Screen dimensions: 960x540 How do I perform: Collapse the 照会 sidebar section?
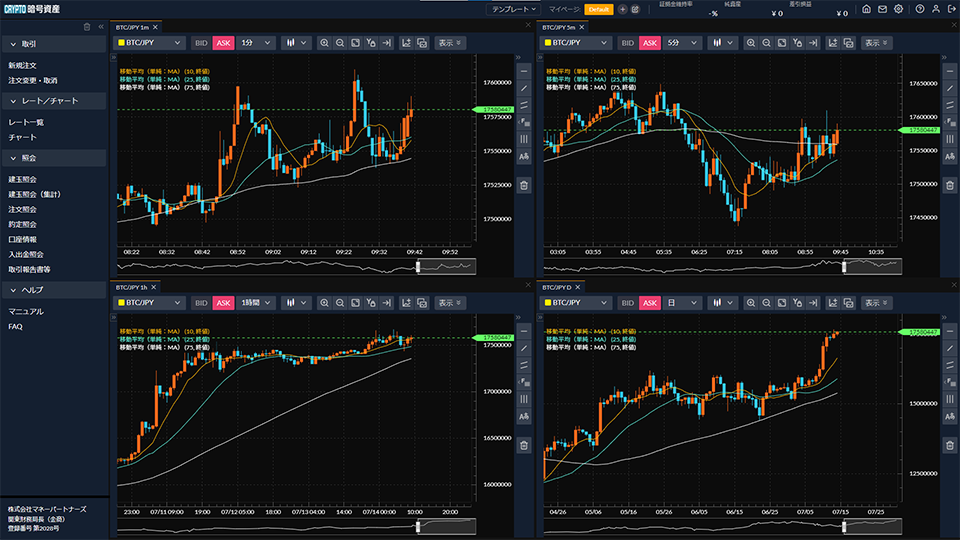[54, 158]
